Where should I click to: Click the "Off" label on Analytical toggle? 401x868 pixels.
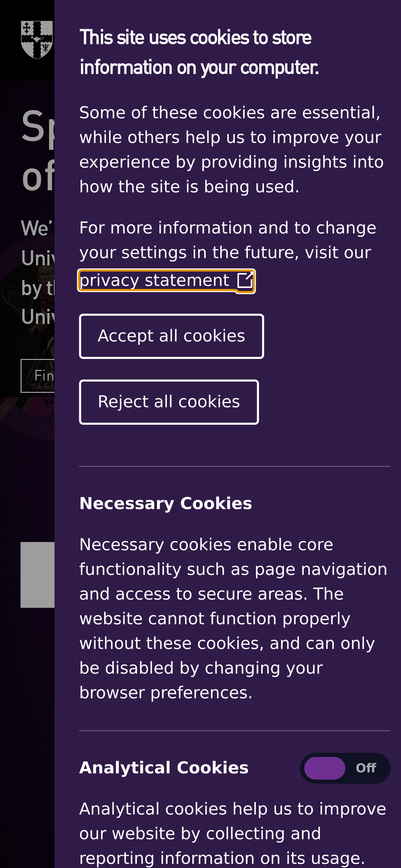click(x=366, y=768)
